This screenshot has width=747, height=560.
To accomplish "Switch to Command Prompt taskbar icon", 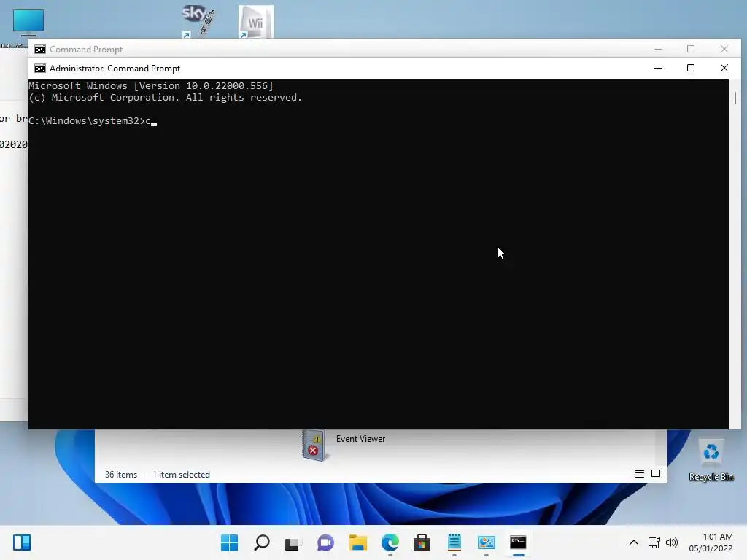I will [519, 542].
